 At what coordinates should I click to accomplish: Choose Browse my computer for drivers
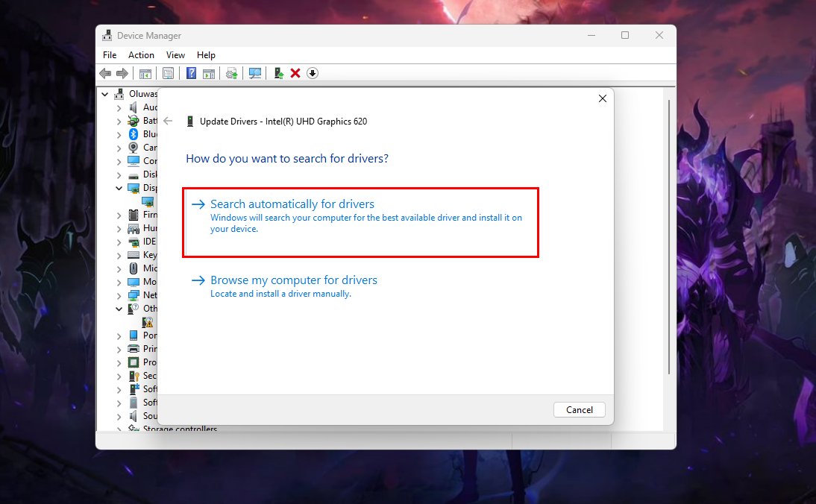click(294, 280)
